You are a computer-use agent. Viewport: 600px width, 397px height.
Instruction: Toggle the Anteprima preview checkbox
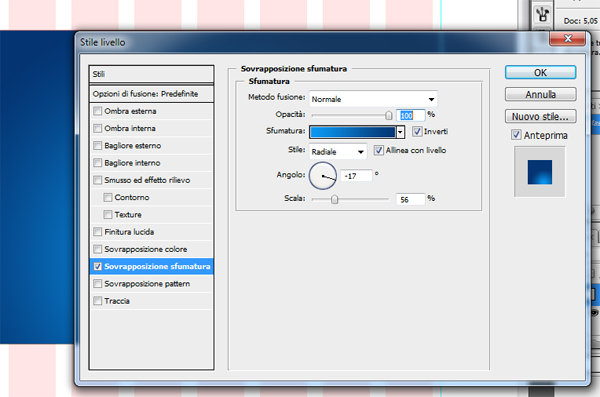coord(516,135)
